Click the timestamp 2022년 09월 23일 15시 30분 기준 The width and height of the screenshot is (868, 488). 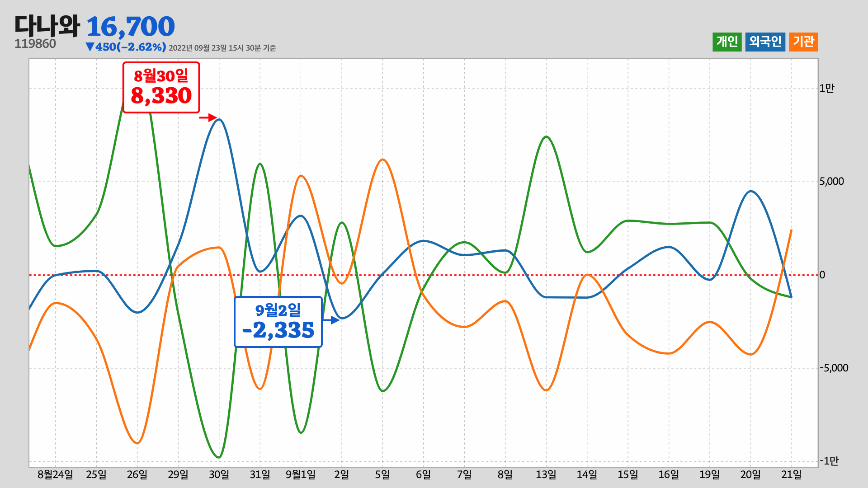[222, 48]
